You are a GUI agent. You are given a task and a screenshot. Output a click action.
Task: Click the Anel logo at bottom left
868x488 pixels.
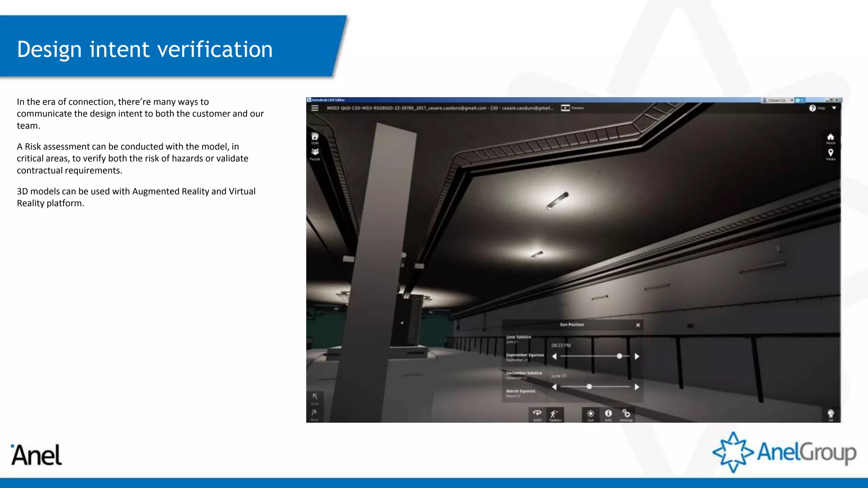point(36,455)
